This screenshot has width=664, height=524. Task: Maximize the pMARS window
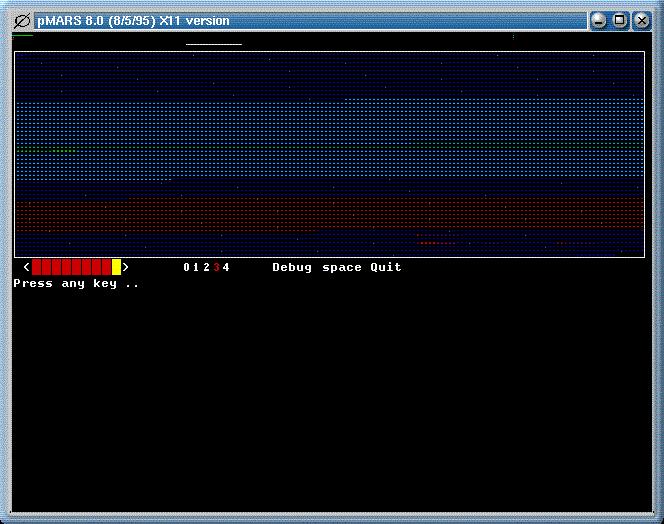619,20
